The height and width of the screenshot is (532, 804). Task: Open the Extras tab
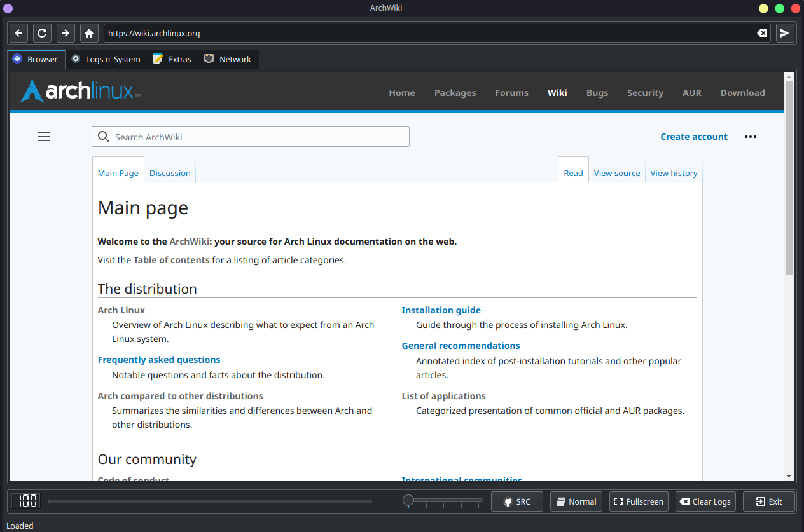pyautogui.click(x=172, y=59)
